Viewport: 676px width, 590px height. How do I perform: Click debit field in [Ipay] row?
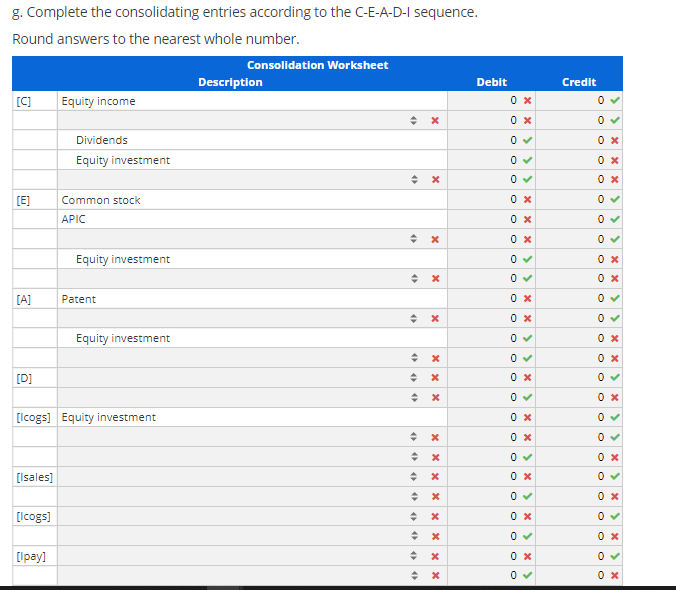[491, 556]
